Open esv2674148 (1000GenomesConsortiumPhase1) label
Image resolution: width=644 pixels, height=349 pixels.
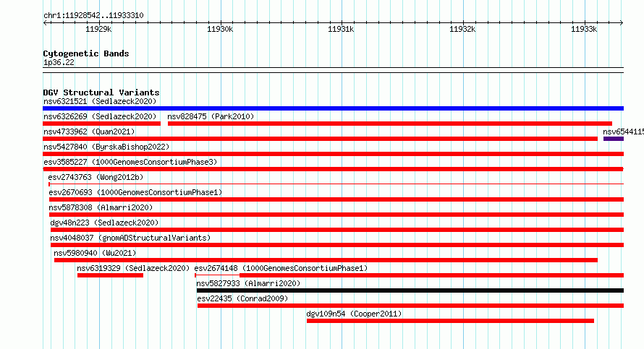[281, 268]
